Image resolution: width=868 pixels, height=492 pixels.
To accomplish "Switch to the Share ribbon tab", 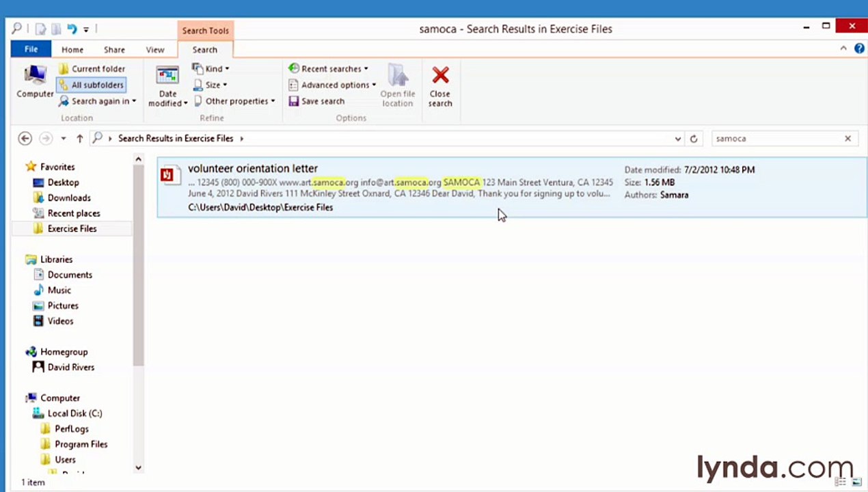I will coord(114,49).
